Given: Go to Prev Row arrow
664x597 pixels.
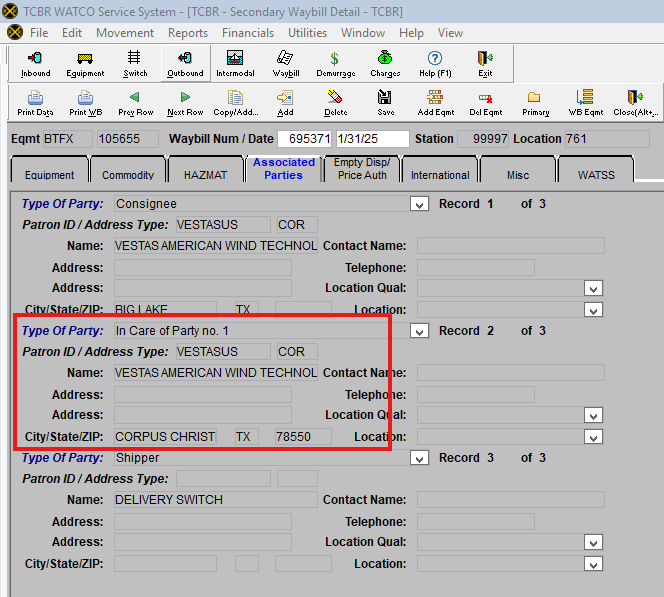Looking at the screenshot, I should (x=136, y=103).
